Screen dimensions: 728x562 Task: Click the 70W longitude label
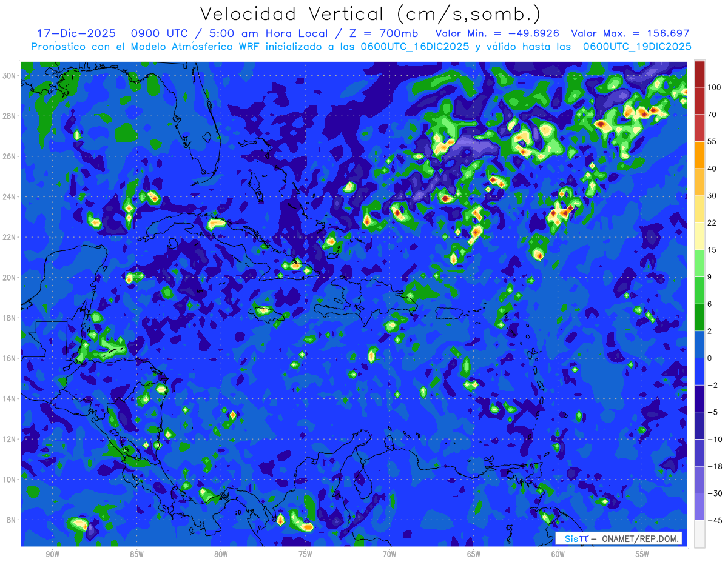(389, 554)
